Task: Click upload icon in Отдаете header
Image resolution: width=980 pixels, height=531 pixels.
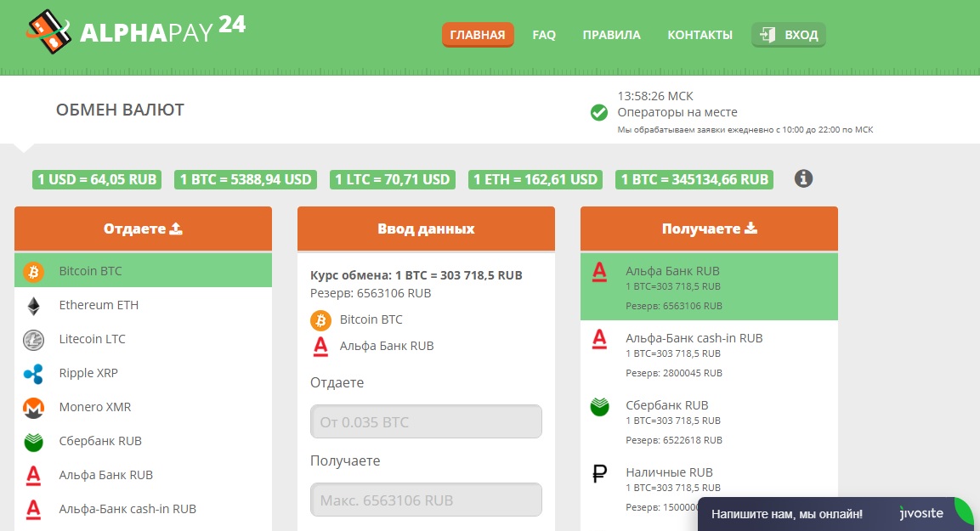Action: pos(176,229)
